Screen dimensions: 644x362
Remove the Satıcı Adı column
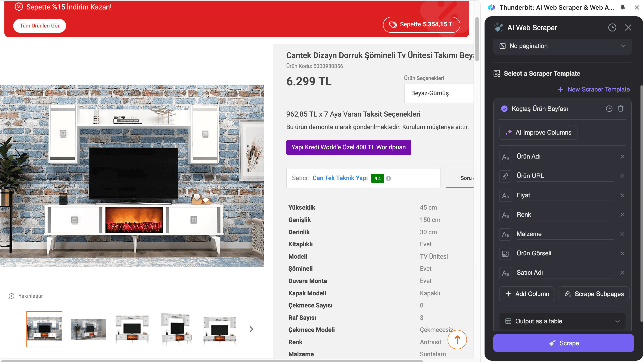click(x=622, y=273)
